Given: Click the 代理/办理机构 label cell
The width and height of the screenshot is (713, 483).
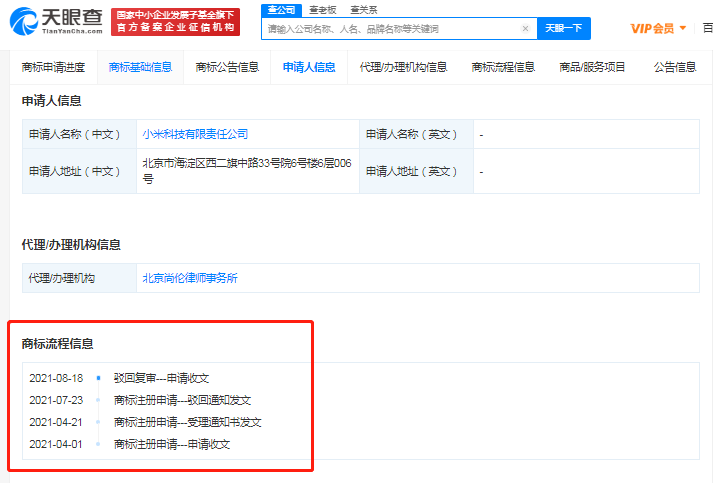Looking at the screenshot, I should coord(80,278).
